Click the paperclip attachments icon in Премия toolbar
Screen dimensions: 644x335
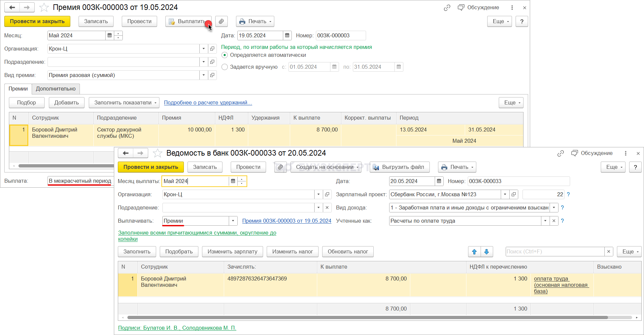[x=221, y=21]
